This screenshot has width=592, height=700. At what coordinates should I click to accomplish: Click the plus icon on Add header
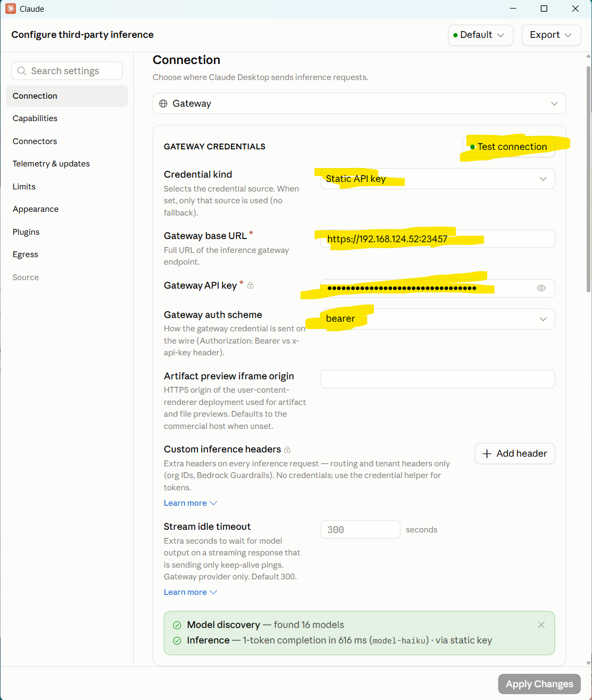pos(487,454)
